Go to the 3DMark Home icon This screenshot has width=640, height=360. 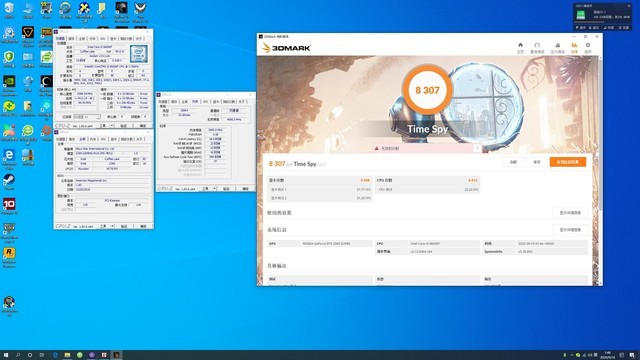point(520,48)
